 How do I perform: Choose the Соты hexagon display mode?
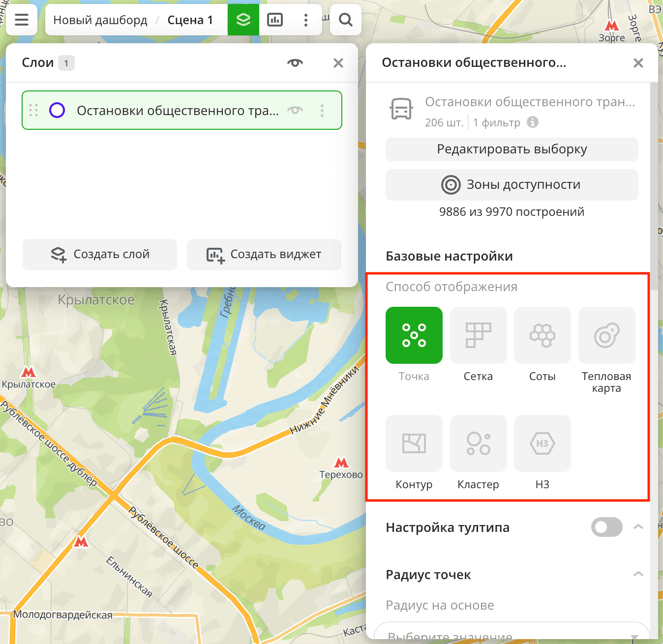pos(542,336)
